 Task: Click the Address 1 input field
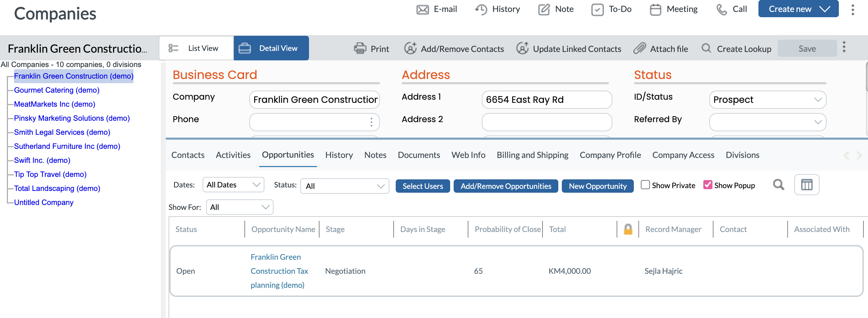coord(546,100)
